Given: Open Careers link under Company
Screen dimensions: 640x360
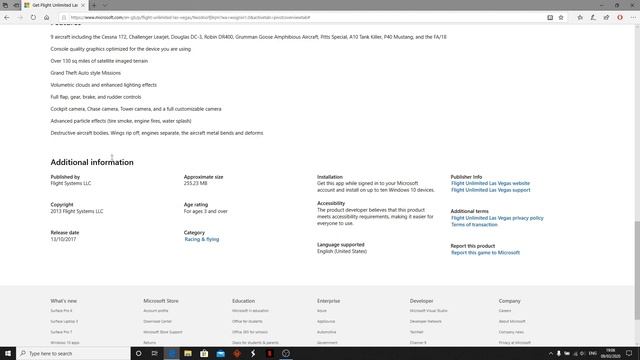Looking at the screenshot, I should tap(505, 311).
